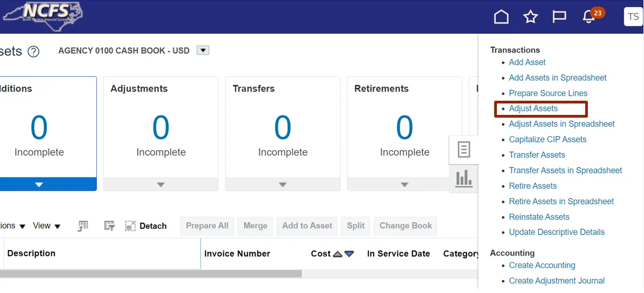Open Favorites star icon
The width and height of the screenshot is (644, 293).
[531, 17]
